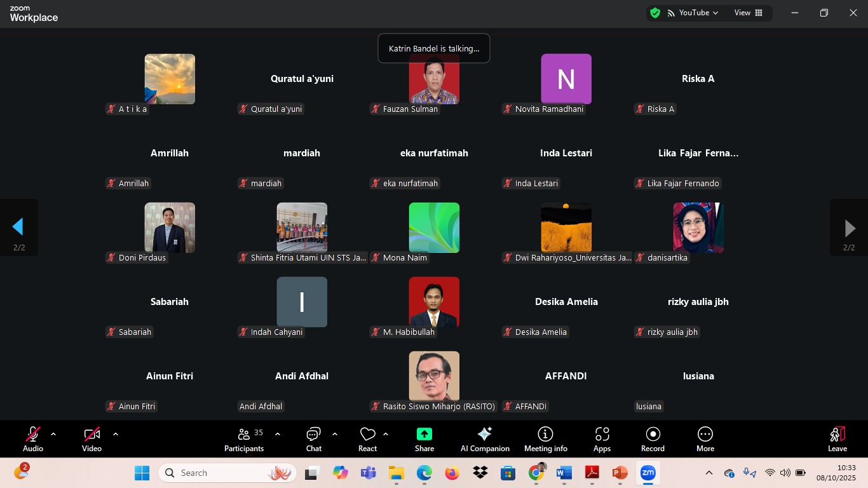Show Meeting info details
The image size is (868, 488).
[546, 440]
